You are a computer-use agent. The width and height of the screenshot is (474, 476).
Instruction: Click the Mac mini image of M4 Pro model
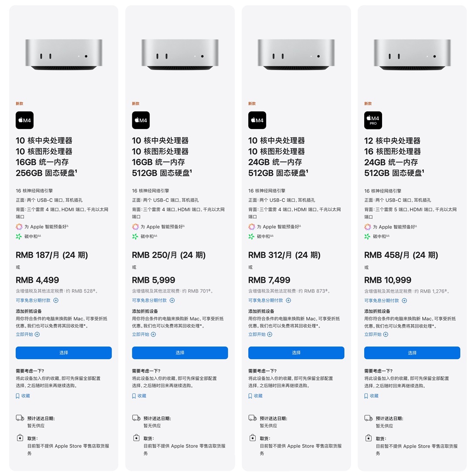click(412, 54)
